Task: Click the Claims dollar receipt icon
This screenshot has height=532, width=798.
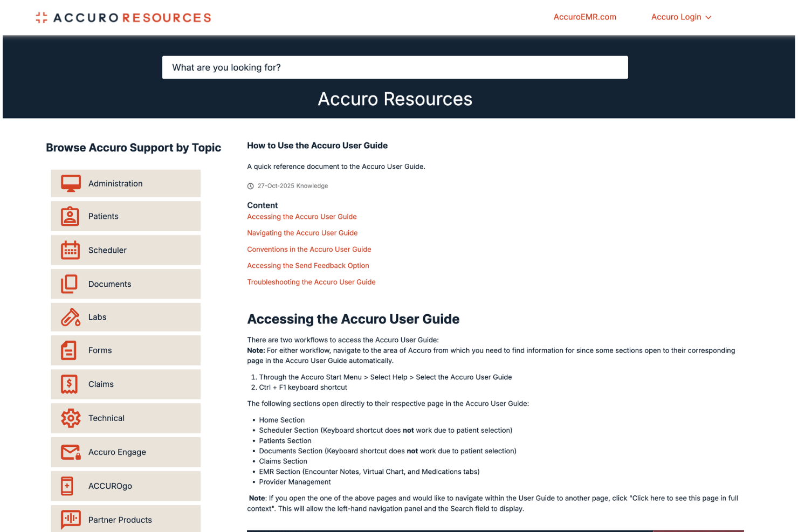Action: pos(69,384)
